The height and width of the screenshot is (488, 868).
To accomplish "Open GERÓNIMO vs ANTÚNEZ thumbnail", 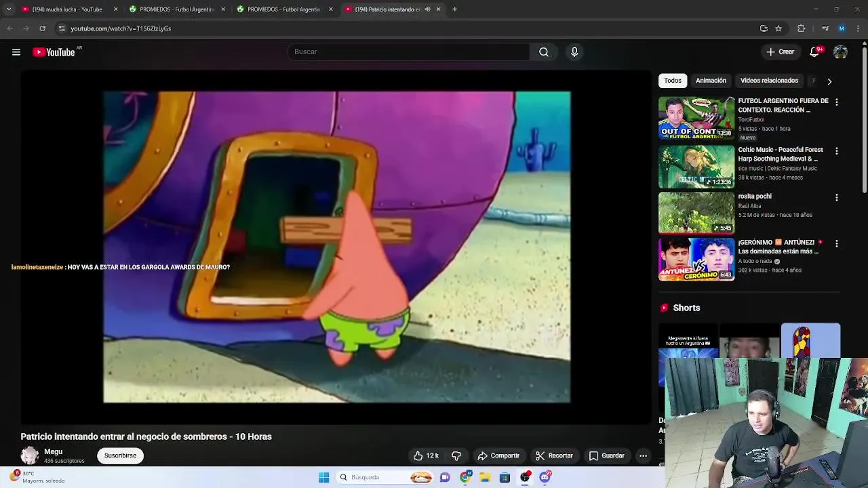I will (696, 259).
